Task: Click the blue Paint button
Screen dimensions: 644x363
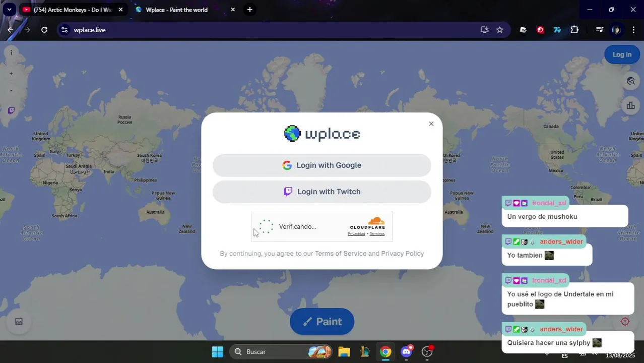Action: (x=322, y=322)
